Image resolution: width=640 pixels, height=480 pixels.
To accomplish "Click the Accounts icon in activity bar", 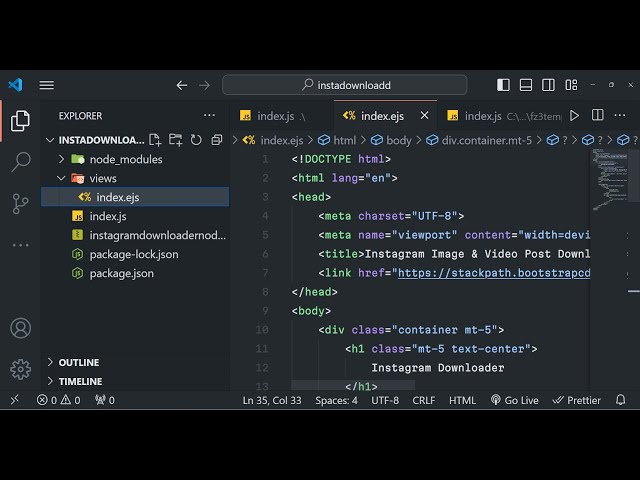I will (20, 328).
